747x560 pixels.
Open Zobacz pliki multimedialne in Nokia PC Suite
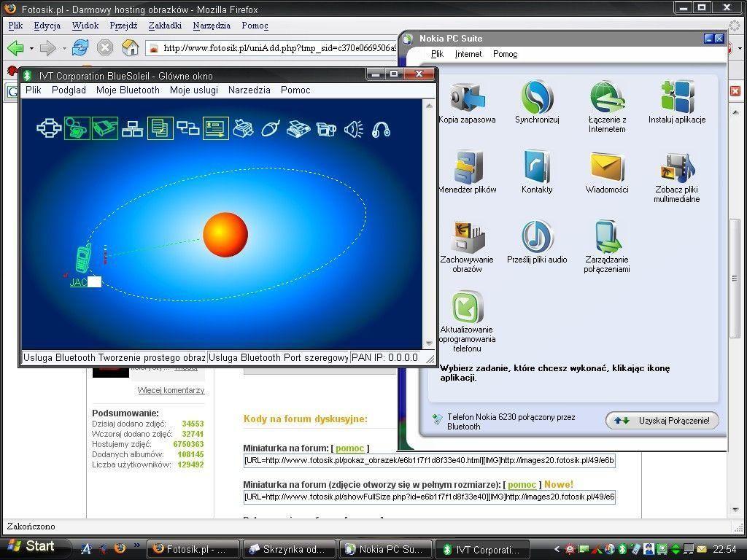(677, 178)
